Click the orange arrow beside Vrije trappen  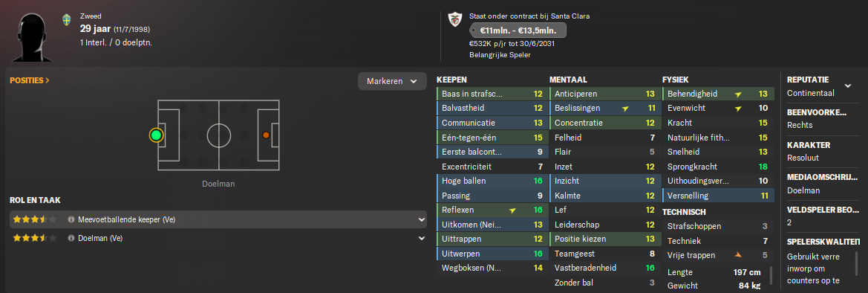(x=739, y=255)
